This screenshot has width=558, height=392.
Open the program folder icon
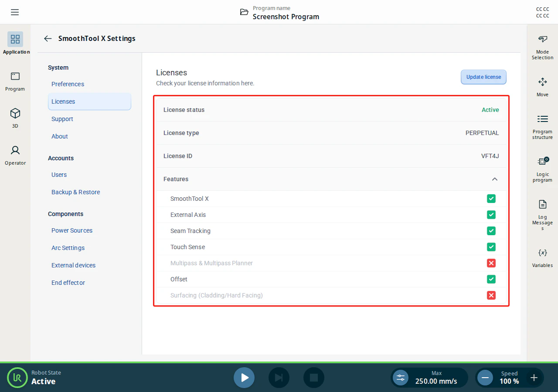(x=244, y=12)
